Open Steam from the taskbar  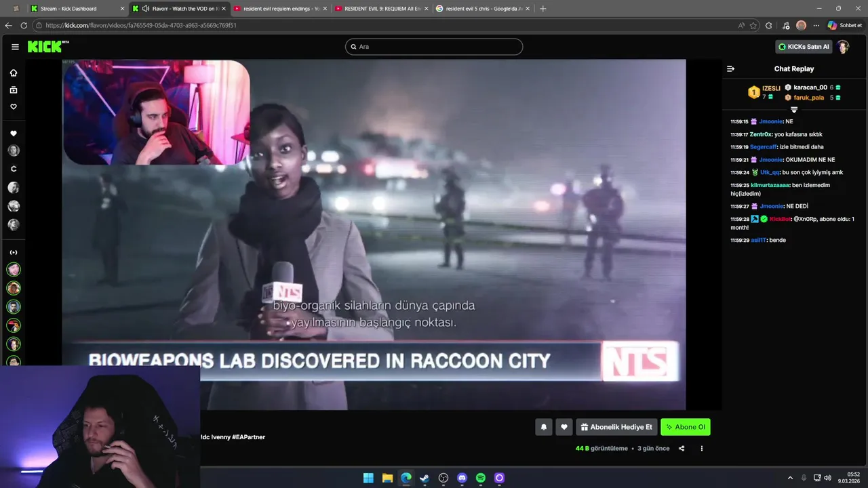(x=425, y=478)
